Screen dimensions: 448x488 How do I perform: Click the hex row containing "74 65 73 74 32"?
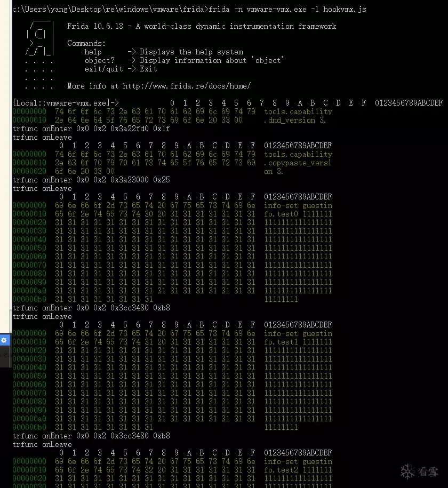pyautogui.click(x=155, y=470)
